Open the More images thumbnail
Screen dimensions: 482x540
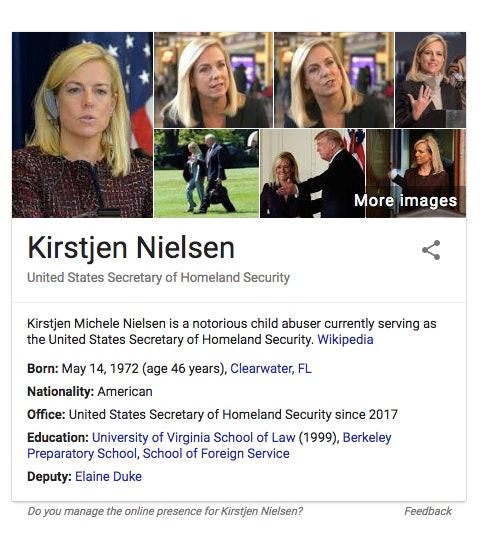416,174
